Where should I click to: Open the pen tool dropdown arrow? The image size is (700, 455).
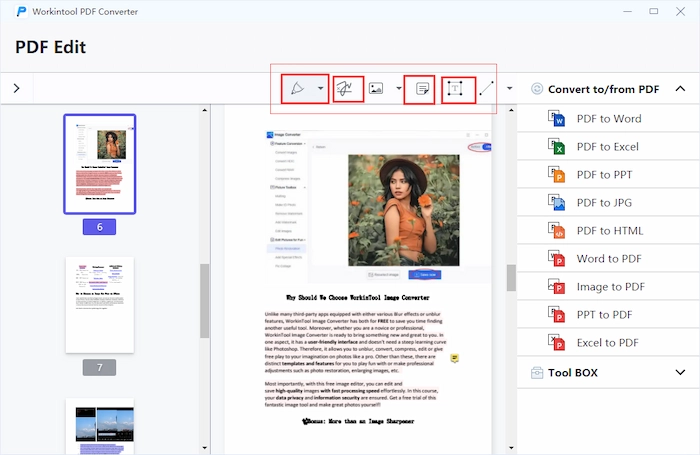(320, 88)
